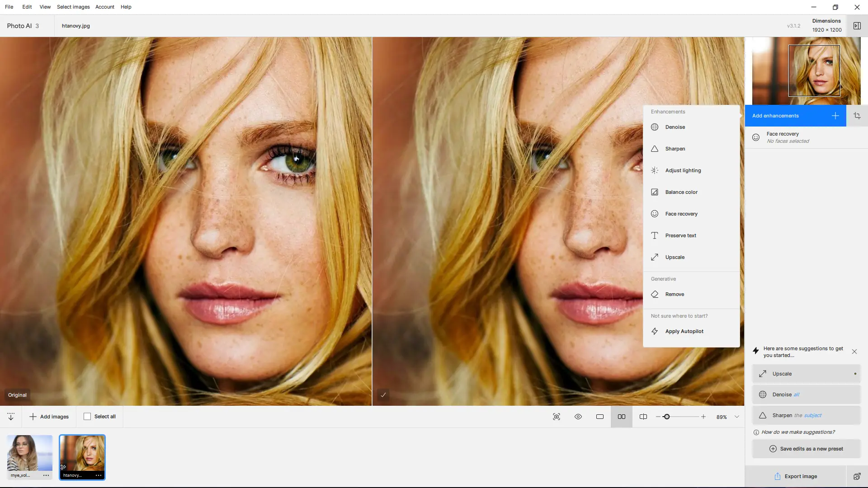
Task: Click the import arrow icon
Action: (x=11, y=417)
